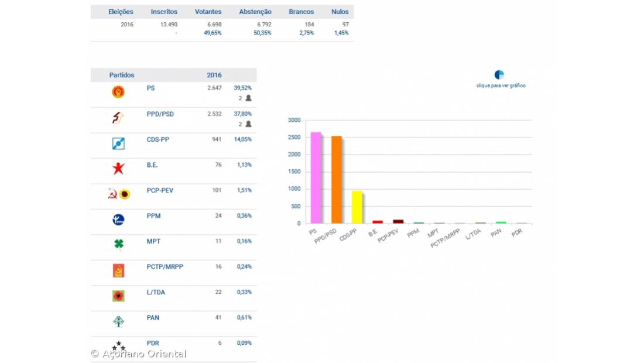This screenshot has width=644, height=363.
Task: Click the Partidos column header
Action: [x=122, y=75]
